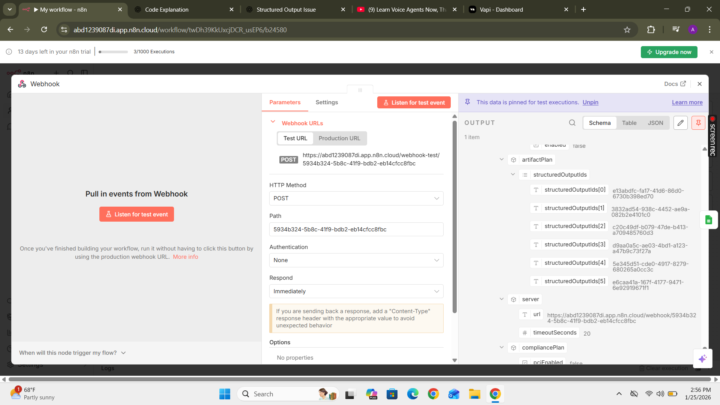Click Listen for test event in header
The image size is (720, 405).
coord(414,102)
